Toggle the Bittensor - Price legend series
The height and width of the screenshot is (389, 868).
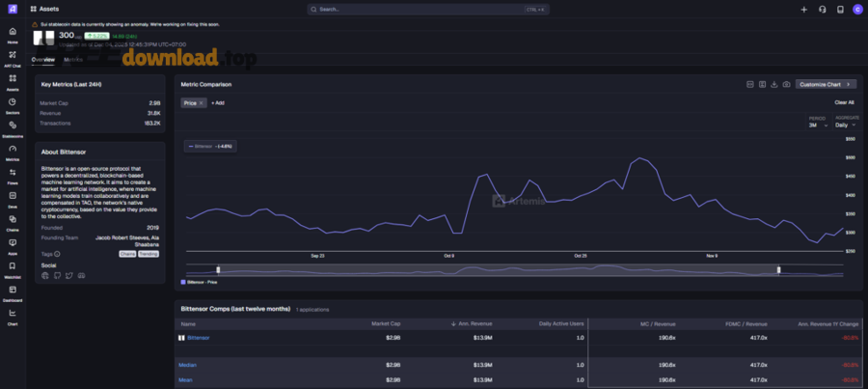coord(199,282)
